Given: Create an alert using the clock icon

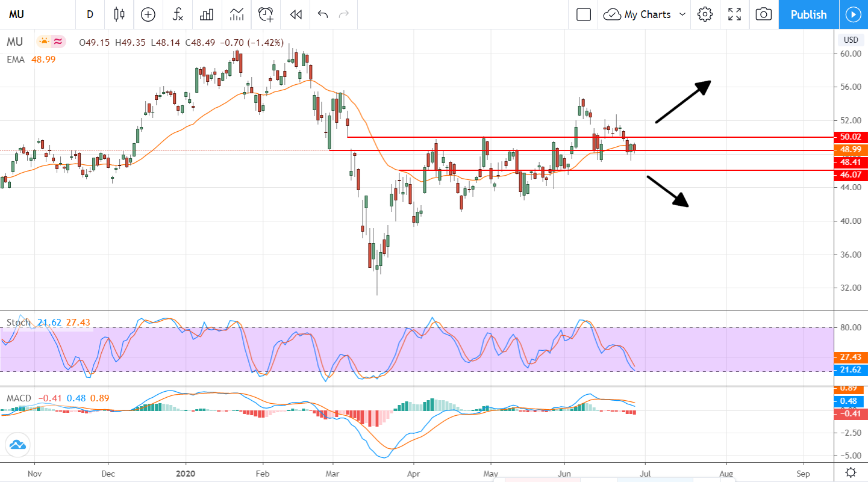Looking at the screenshot, I should click(265, 14).
